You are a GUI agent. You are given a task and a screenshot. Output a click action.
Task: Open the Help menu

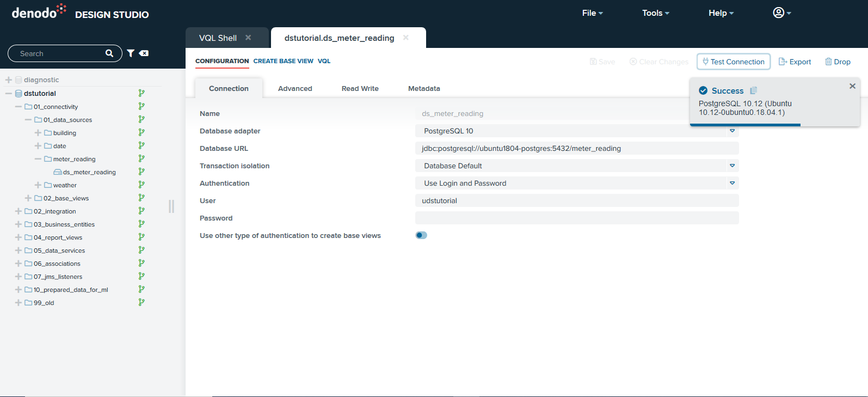pos(721,13)
